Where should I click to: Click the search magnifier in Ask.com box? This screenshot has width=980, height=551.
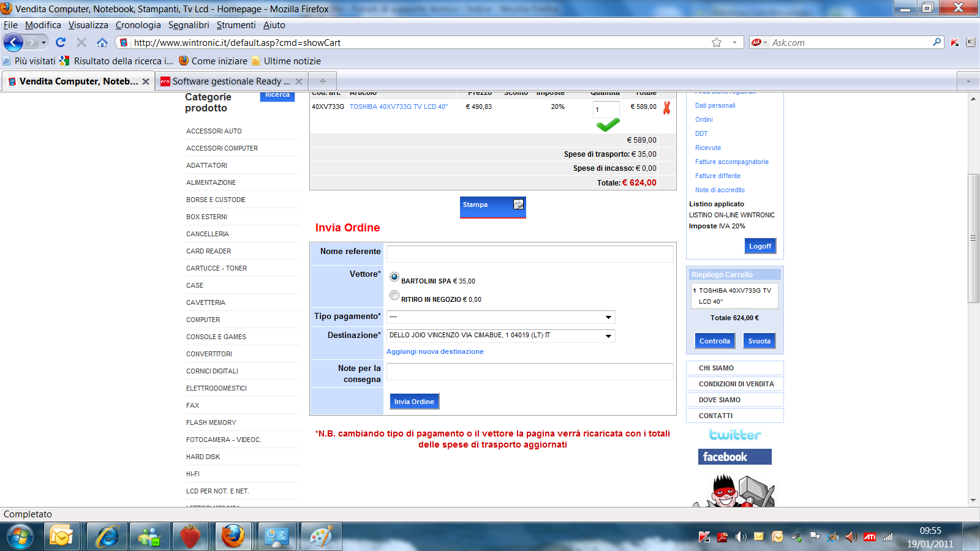[937, 42]
